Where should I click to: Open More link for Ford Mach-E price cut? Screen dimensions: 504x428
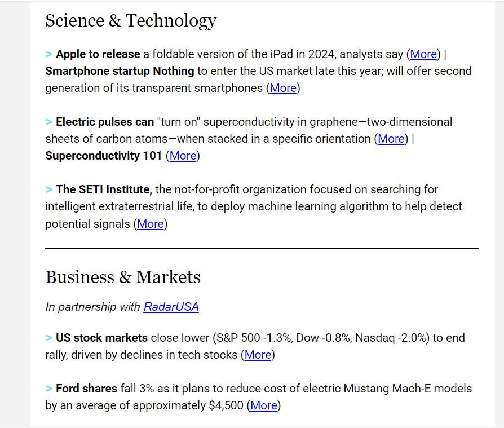coord(264,405)
